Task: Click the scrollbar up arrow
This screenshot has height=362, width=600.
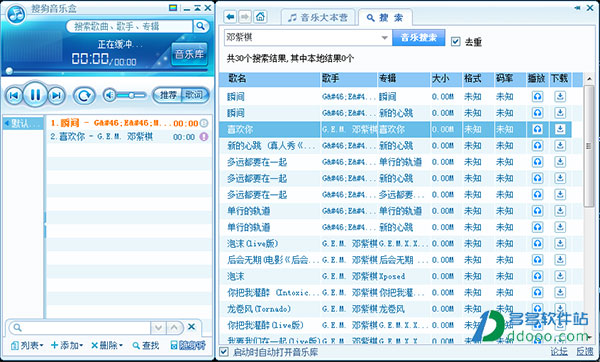Action: [589, 79]
